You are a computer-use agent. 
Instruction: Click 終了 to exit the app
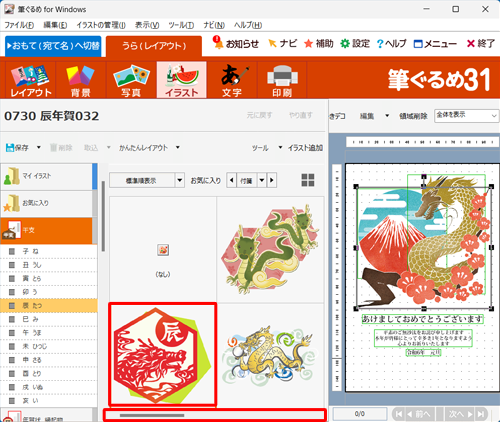pos(481,43)
